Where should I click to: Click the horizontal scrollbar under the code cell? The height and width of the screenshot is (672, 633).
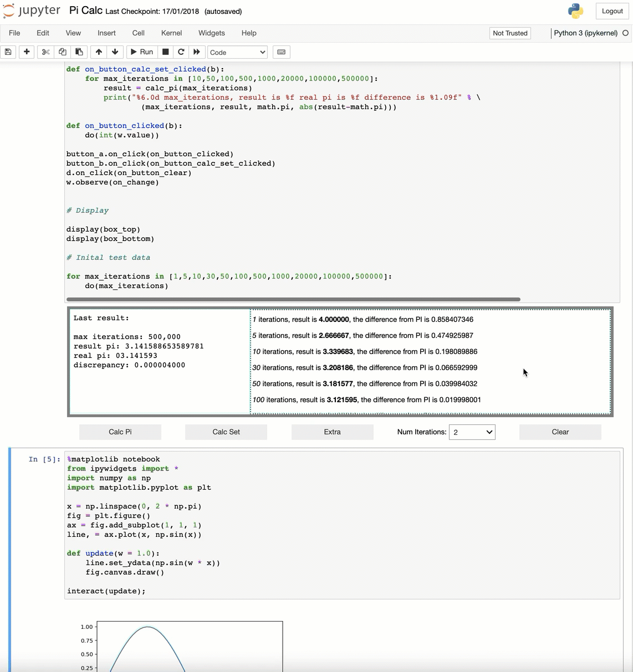[x=294, y=299]
